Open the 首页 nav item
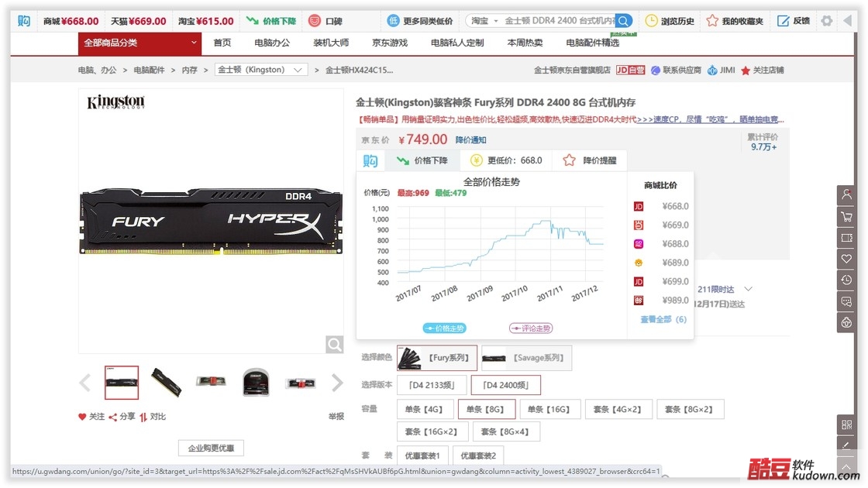The image size is (868, 488). click(222, 43)
